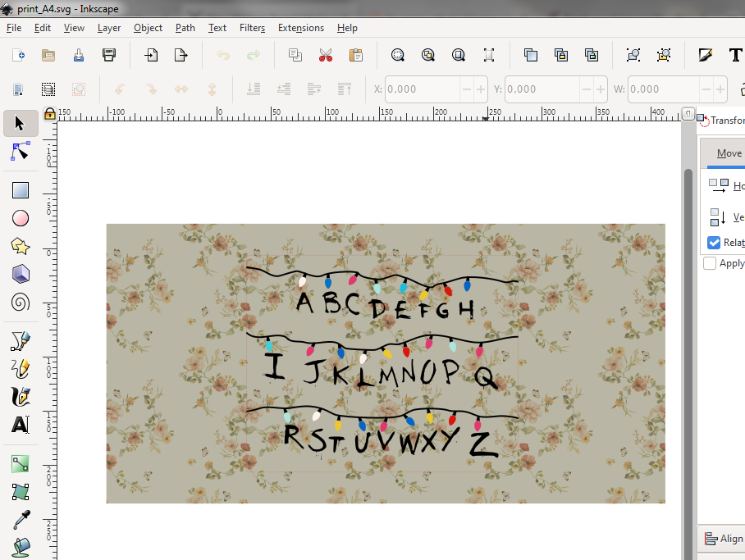Screen dimensions: 745x560
Task: Pick the Spiral tool
Action: (x=21, y=303)
